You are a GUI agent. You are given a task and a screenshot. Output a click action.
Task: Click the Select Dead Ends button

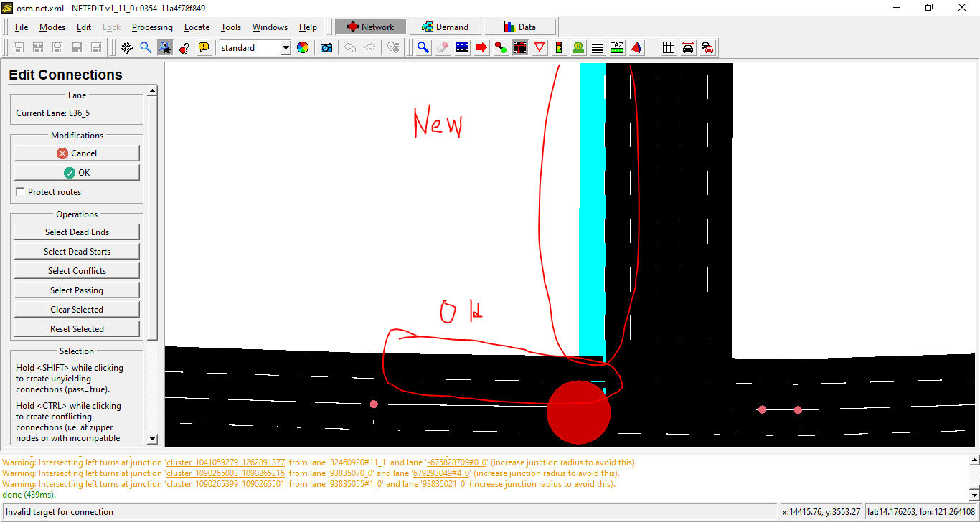77,232
